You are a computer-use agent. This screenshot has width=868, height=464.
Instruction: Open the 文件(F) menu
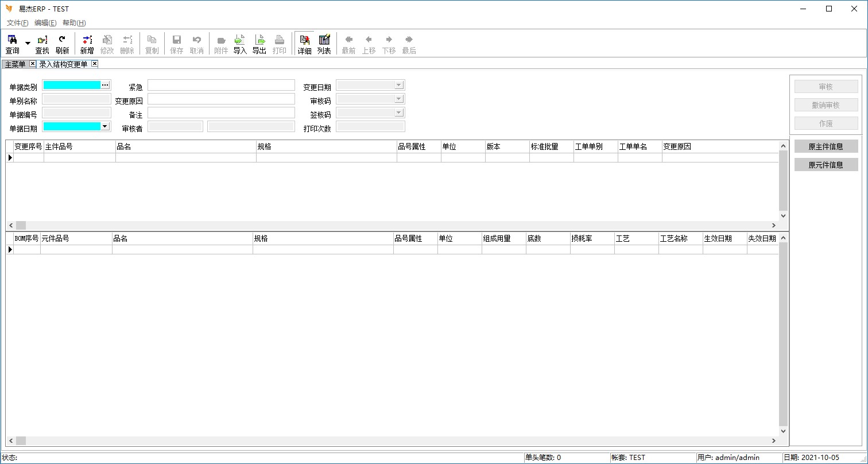17,23
